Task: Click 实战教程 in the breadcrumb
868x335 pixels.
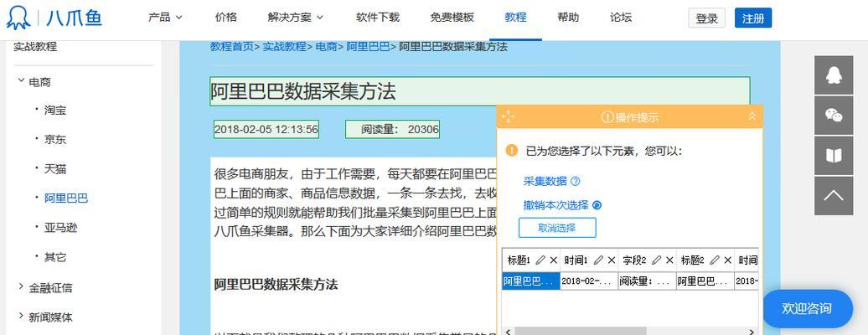Action: coord(285,47)
